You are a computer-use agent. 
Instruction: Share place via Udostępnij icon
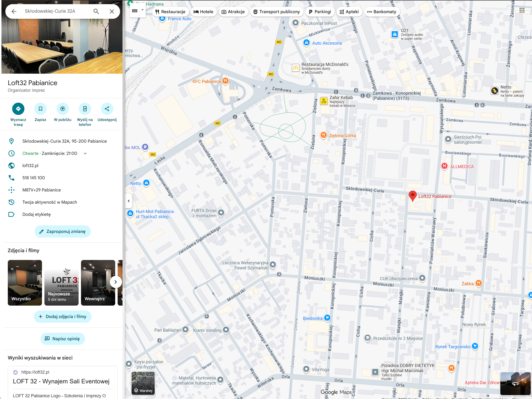[107, 109]
